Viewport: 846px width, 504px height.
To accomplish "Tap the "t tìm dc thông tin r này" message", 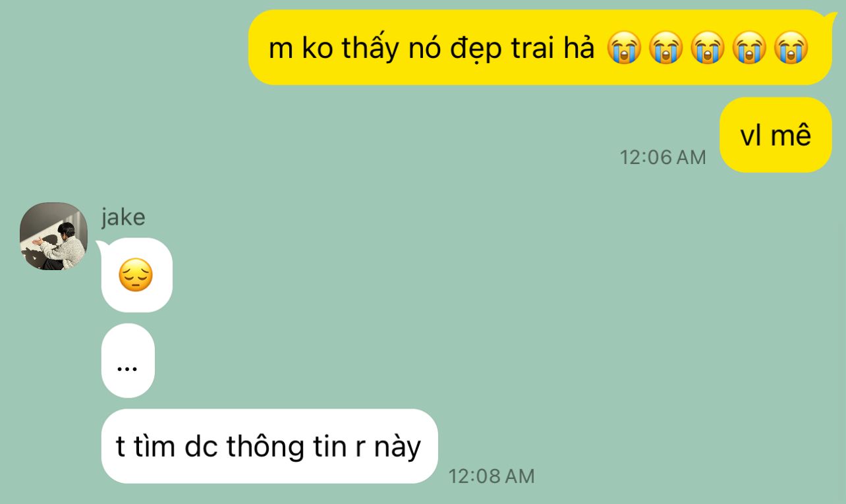I will click(x=269, y=446).
